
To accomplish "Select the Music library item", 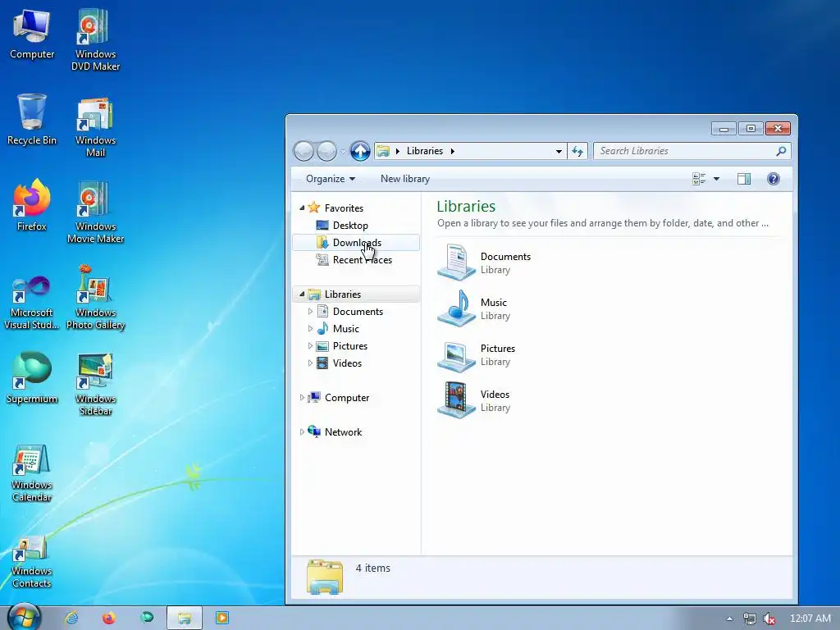I will click(x=472, y=308).
